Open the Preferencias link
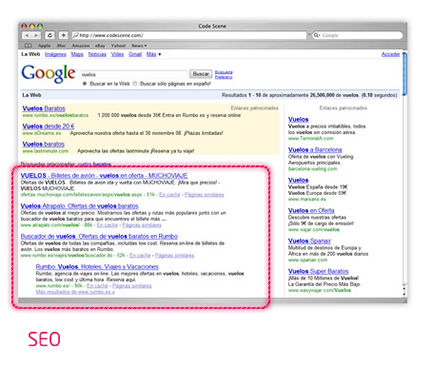This screenshot has width=433, height=367. [223, 77]
